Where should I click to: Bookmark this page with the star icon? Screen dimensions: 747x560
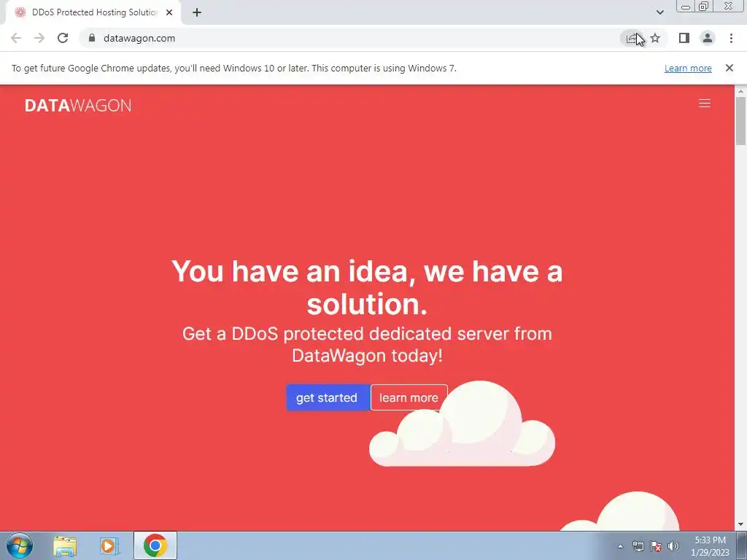(x=655, y=38)
